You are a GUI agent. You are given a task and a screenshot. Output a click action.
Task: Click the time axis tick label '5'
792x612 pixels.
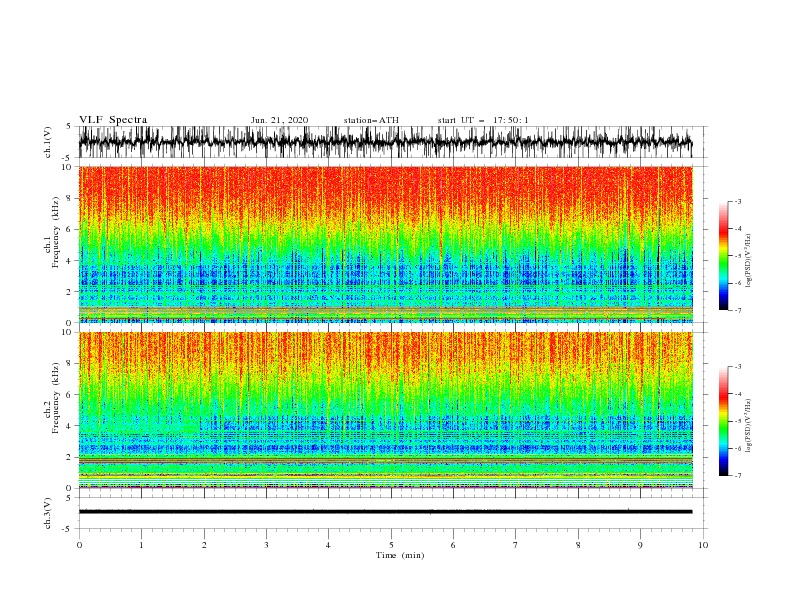coord(391,545)
